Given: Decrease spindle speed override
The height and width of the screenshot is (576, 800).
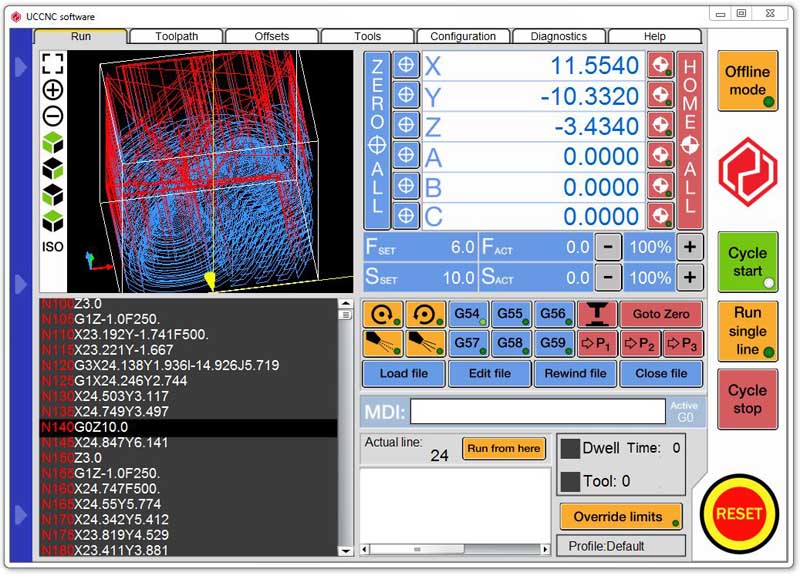Looking at the screenshot, I should [x=608, y=277].
